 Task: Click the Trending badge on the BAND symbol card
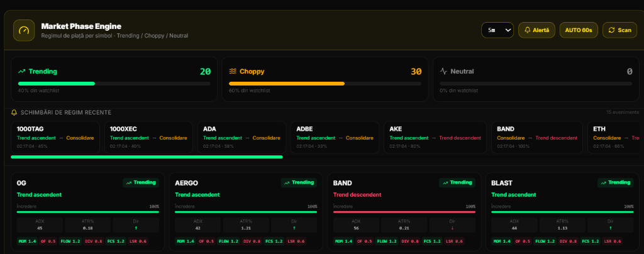pos(457,182)
